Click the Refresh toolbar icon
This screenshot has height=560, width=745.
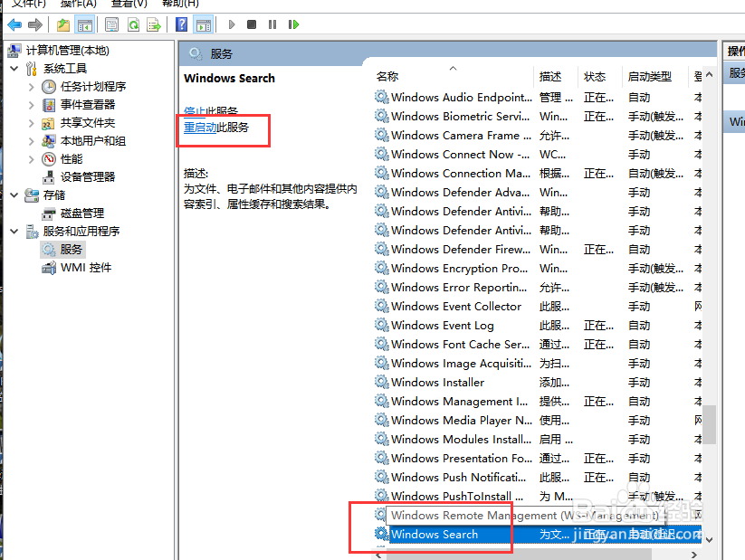click(x=133, y=24)
